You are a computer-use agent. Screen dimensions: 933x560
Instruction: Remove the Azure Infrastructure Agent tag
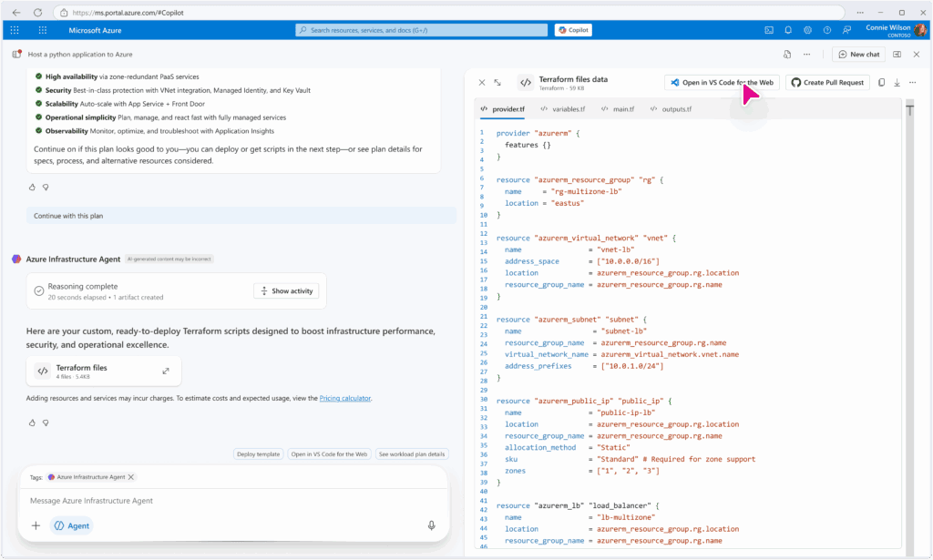coord(131,477)
